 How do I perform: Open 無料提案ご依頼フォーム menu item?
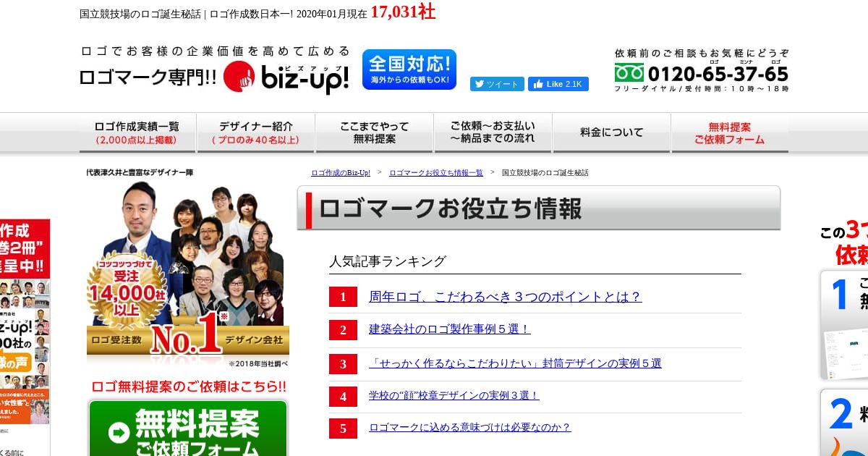[730, 132]
